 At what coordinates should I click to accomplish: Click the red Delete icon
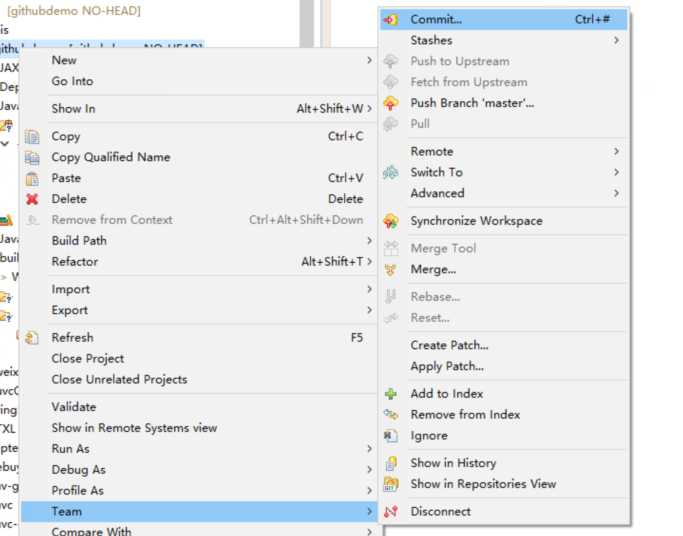coord(32,199)
